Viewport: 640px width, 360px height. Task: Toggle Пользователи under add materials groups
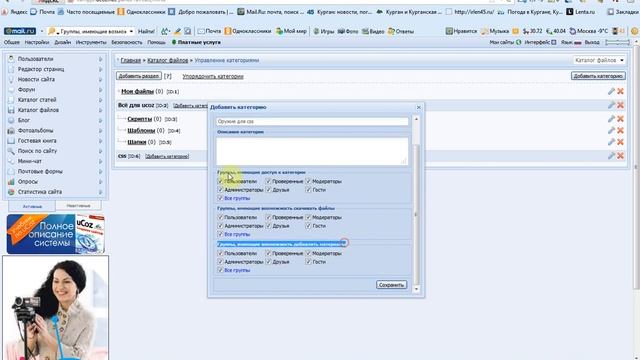220,253
